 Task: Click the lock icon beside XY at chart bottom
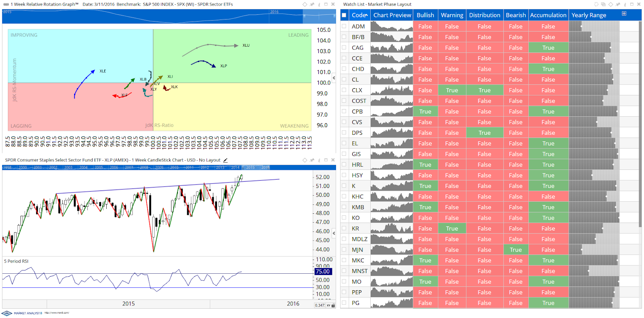click(x=333, y=306)
